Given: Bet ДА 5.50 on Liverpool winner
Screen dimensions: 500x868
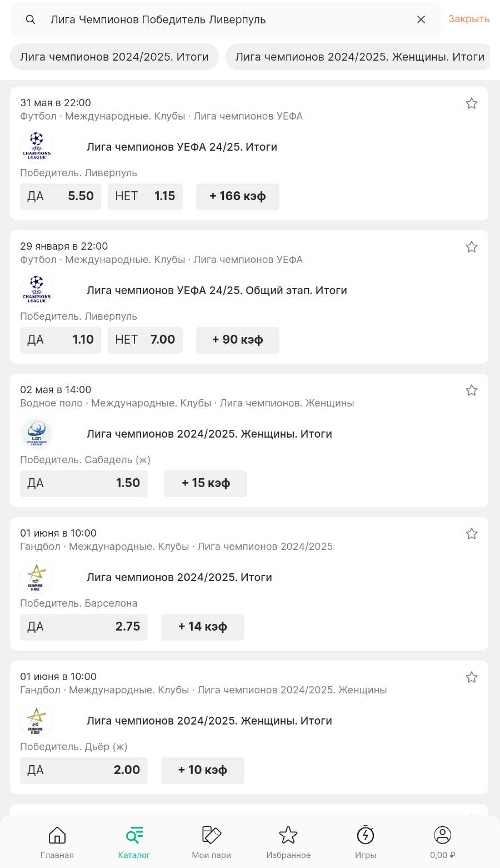Looking at the screenshot, I should click(x=61, y=196).
